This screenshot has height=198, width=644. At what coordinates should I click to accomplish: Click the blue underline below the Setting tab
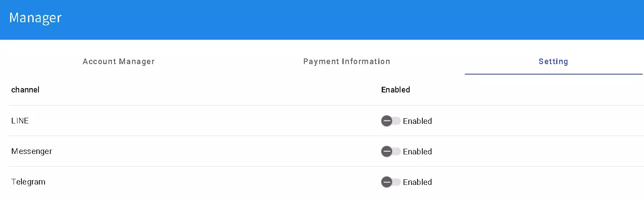click(553, 74)
